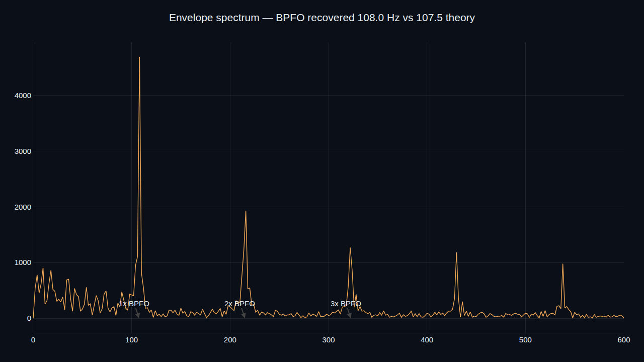
Task: Click x-axis tick label 500
Action: [525, 340]
